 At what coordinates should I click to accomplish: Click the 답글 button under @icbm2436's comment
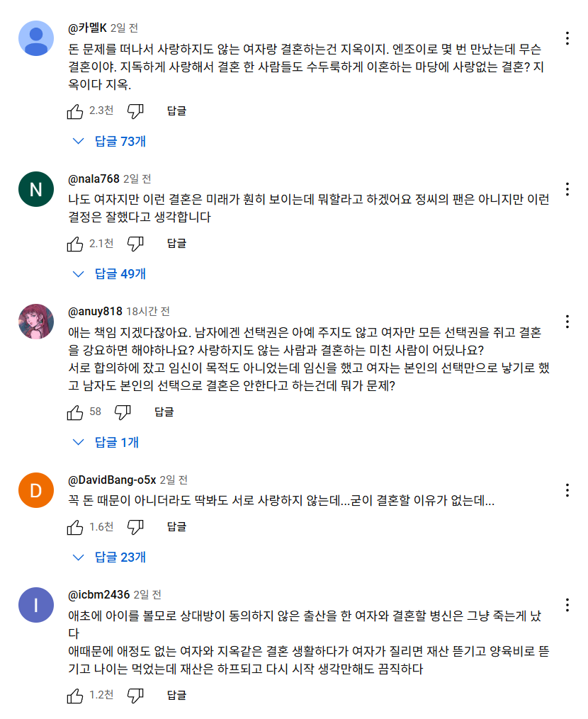point(176,696)
